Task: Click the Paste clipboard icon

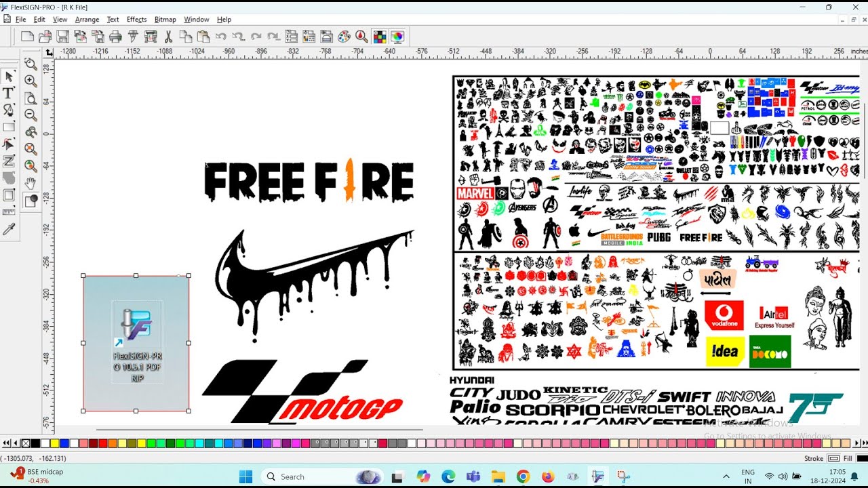Action: (203, 37)
